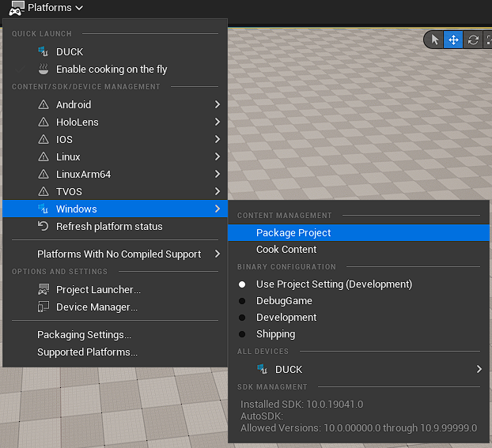Click the Device Manager icon

click(x=44, y=307)
